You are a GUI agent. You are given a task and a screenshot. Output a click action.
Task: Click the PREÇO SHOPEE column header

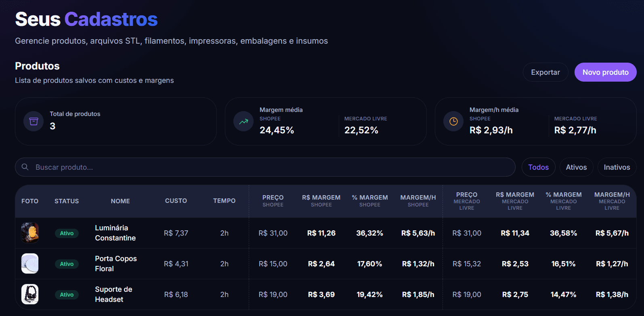pyautogui.click(x=273, y=201)
